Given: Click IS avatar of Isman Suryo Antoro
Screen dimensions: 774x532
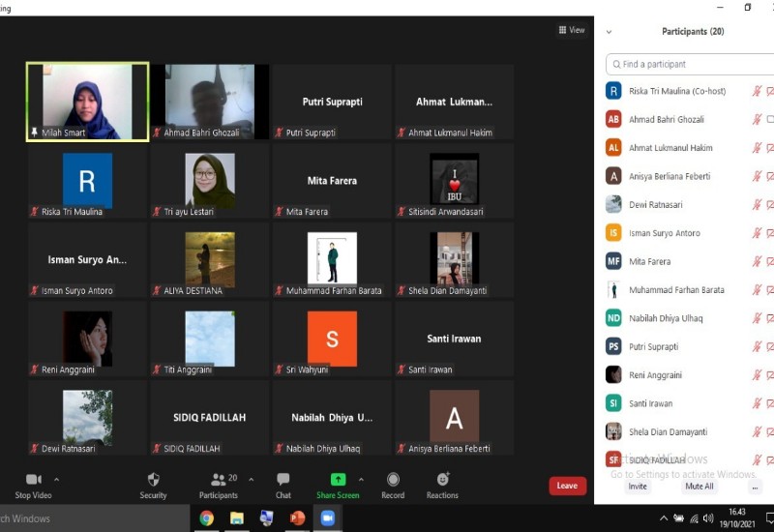Looking at the screenshot, I should pos(613,233).
